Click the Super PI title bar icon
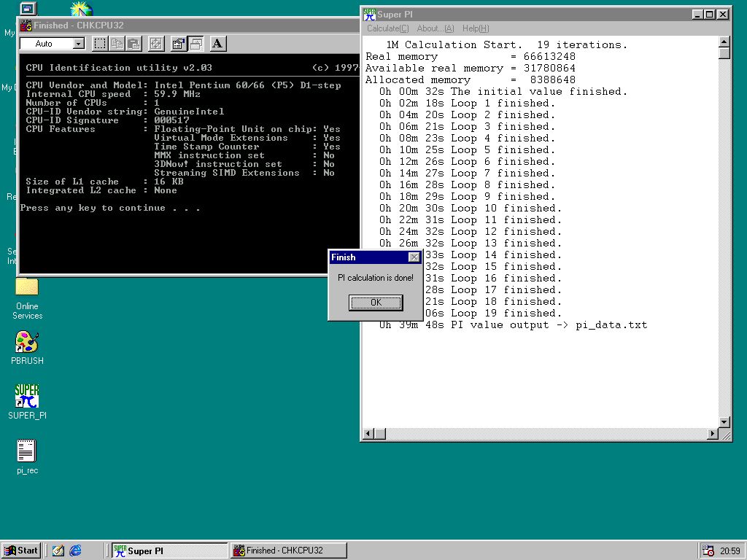Viewport: 747px width, 560px height. 369,15
